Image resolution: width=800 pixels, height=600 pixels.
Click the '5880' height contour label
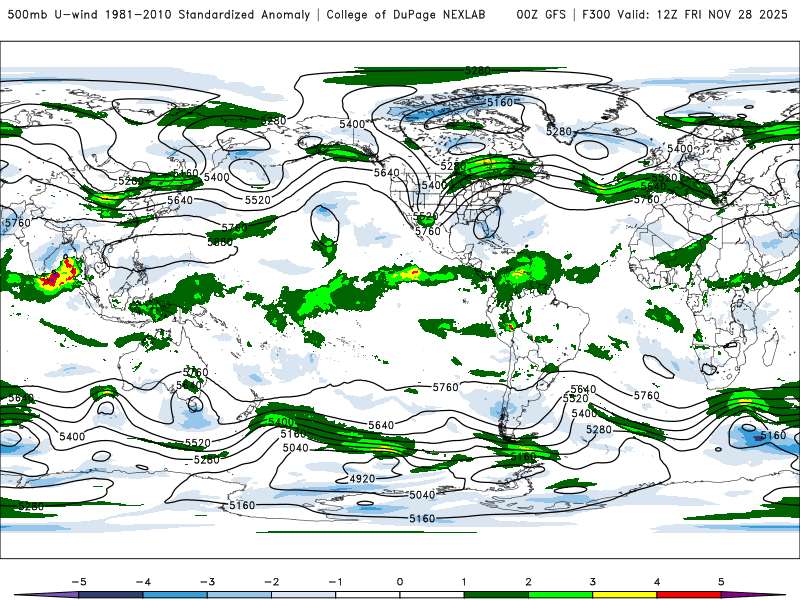[x=220, y=242]
